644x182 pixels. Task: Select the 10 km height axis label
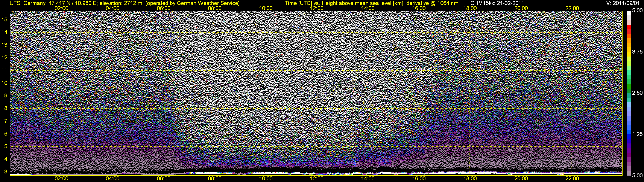pyautogui.click(x=5, y=83)
